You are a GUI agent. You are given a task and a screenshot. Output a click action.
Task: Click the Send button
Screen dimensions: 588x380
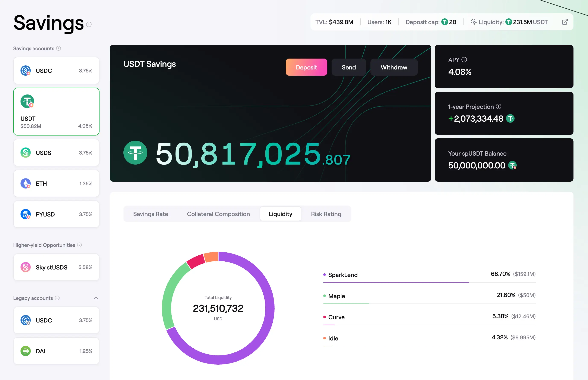(x=348, y=67)
